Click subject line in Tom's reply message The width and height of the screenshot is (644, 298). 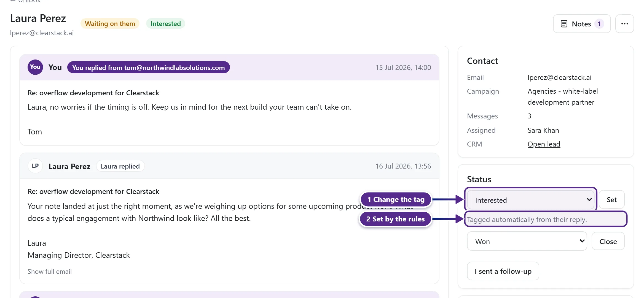click(x=93, y=93)
